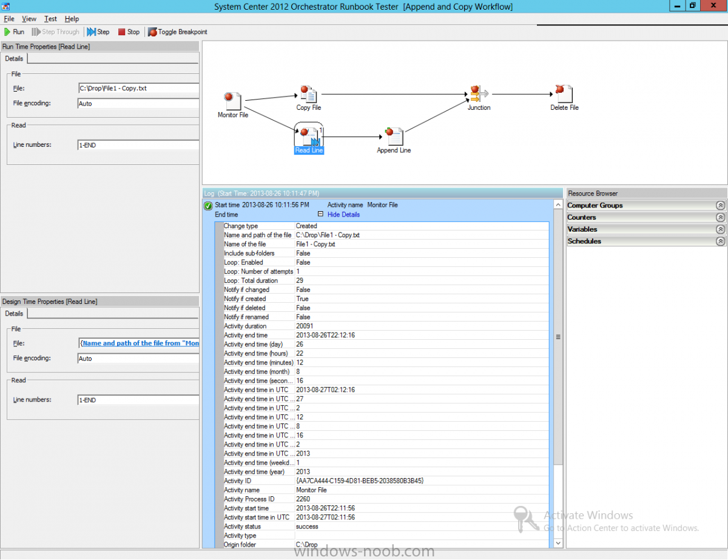Click the Run toolbar button

14,32
